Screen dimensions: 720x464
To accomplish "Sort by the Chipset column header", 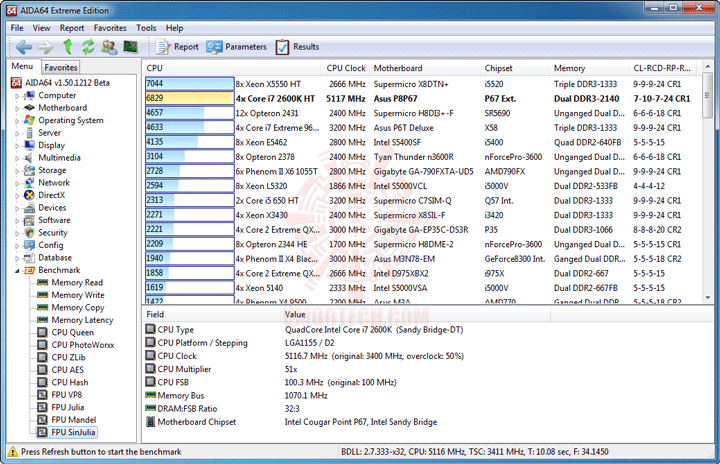I will [x=515, y=68].
